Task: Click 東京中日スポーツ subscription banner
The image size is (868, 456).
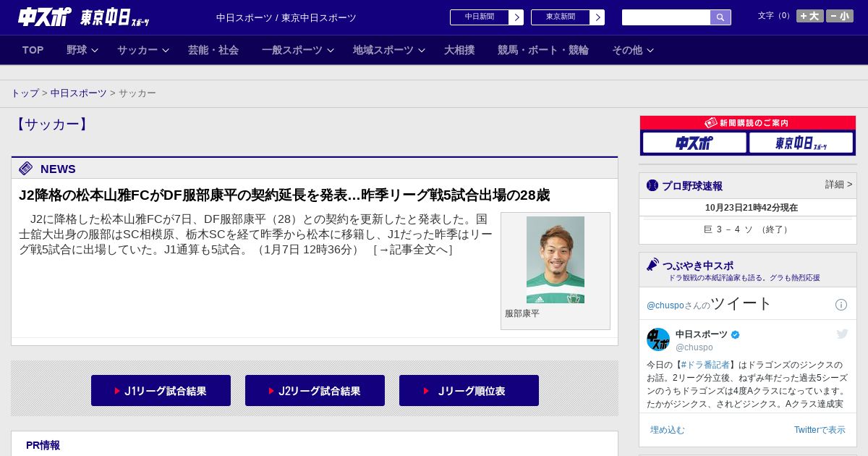Action: tap(801, 143)
